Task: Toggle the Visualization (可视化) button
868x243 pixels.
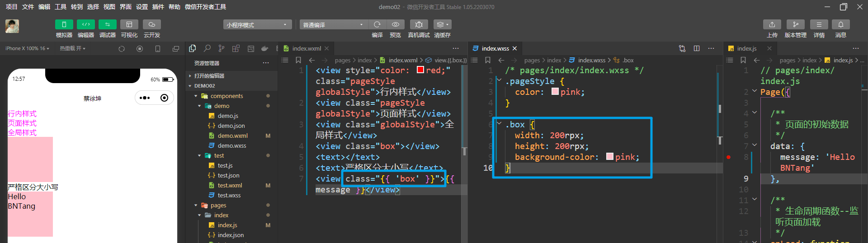Action: pyautogui.click(x=129, y=24)
